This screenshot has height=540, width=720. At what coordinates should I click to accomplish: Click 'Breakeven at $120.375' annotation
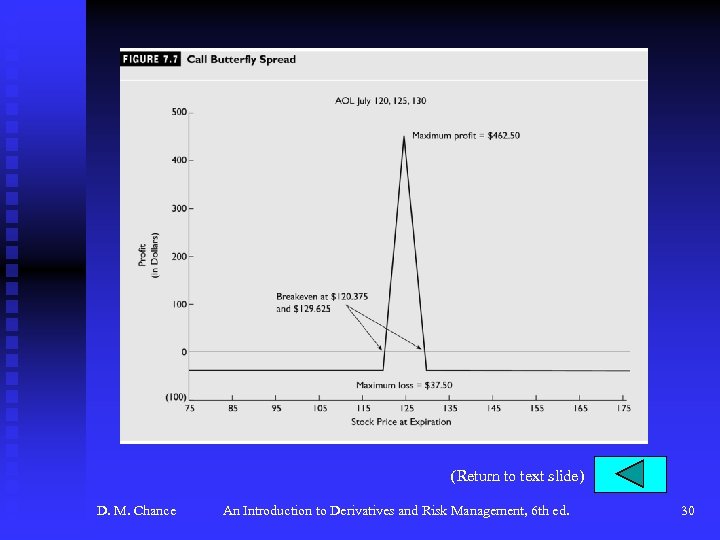click(322, 297)
